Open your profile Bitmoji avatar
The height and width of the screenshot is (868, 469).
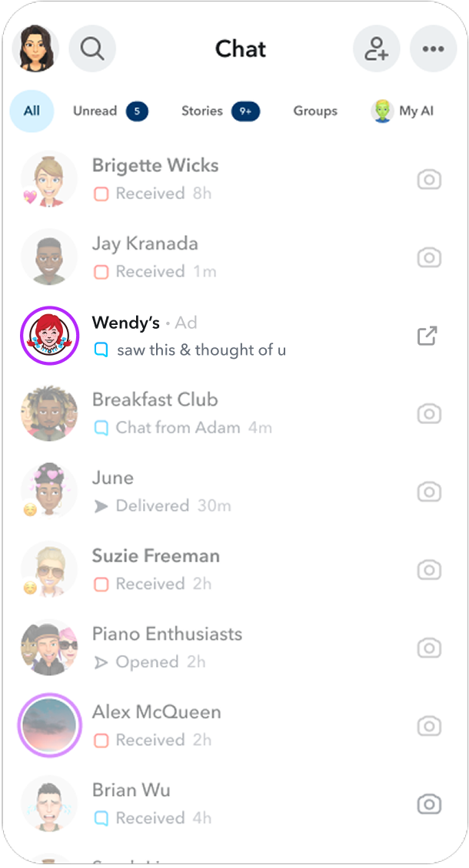(35, 48)
